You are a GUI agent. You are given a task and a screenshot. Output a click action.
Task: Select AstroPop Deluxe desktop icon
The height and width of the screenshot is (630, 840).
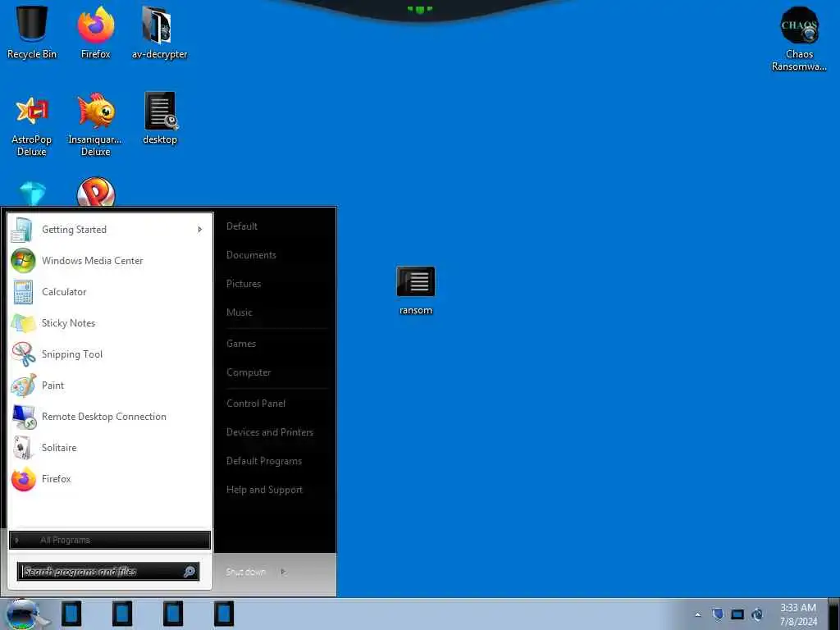click(32, 125)
